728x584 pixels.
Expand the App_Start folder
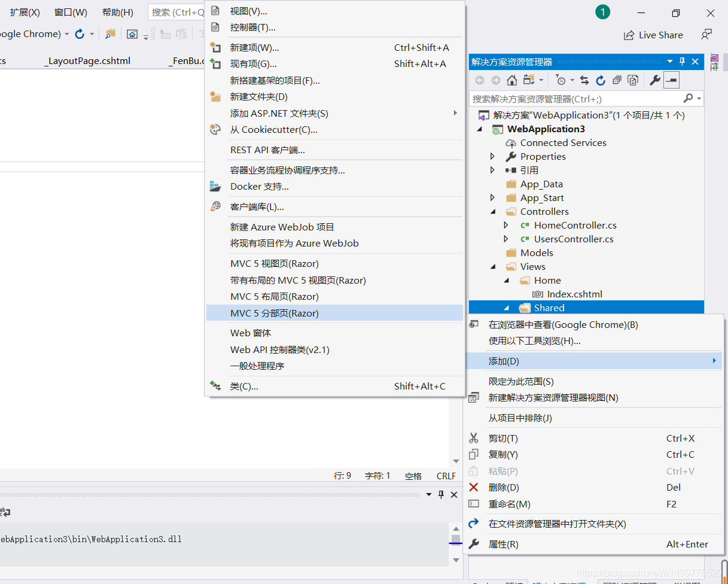pyautogui.click(x=492, y=198)
